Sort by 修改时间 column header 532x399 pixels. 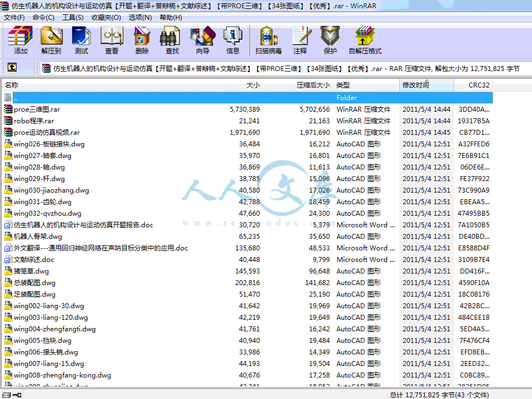point(427,85)
